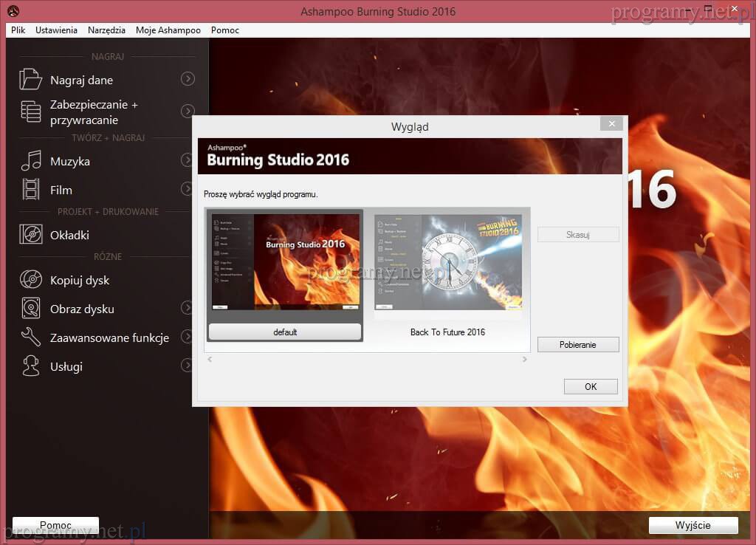This screenshot has height=545, width=756.
Task: Expand the Zaawansowane funkcje arrow chevron
Action: (x=188, y=337)
